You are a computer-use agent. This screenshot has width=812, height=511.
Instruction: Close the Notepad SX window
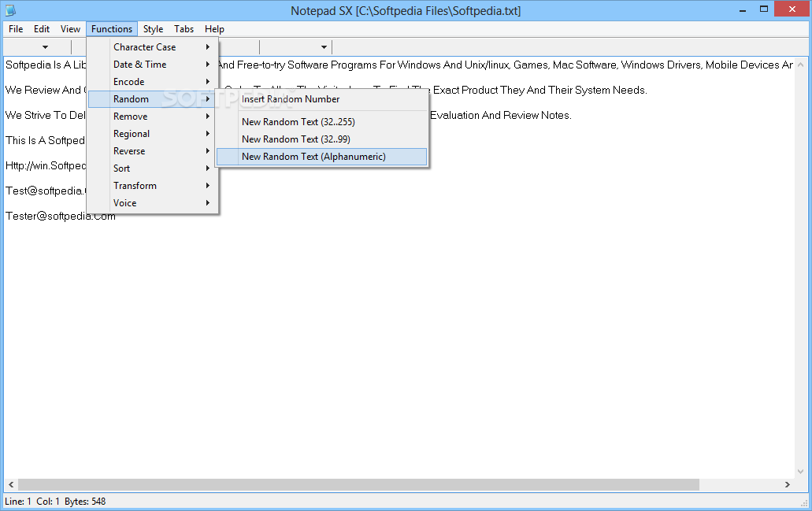click(792, 9)
